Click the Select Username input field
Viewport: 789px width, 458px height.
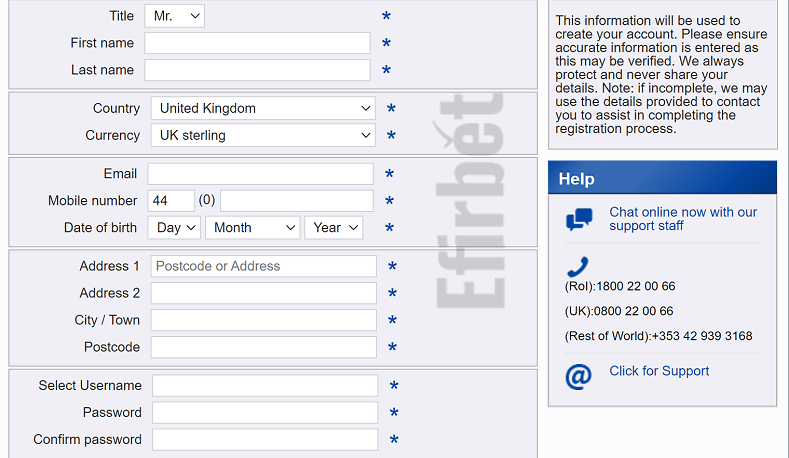pyautogui.click(x=265, y=386)
